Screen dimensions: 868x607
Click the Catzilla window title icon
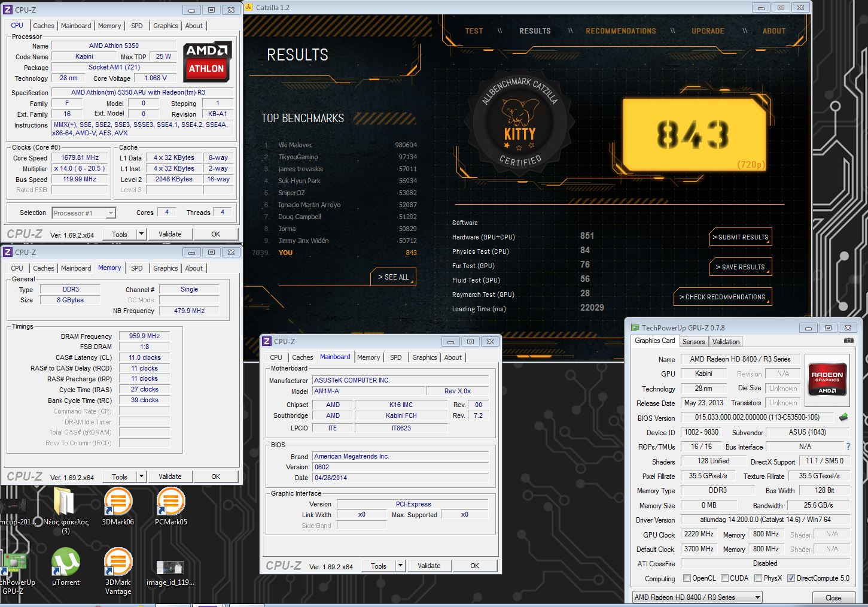(249, 7)
